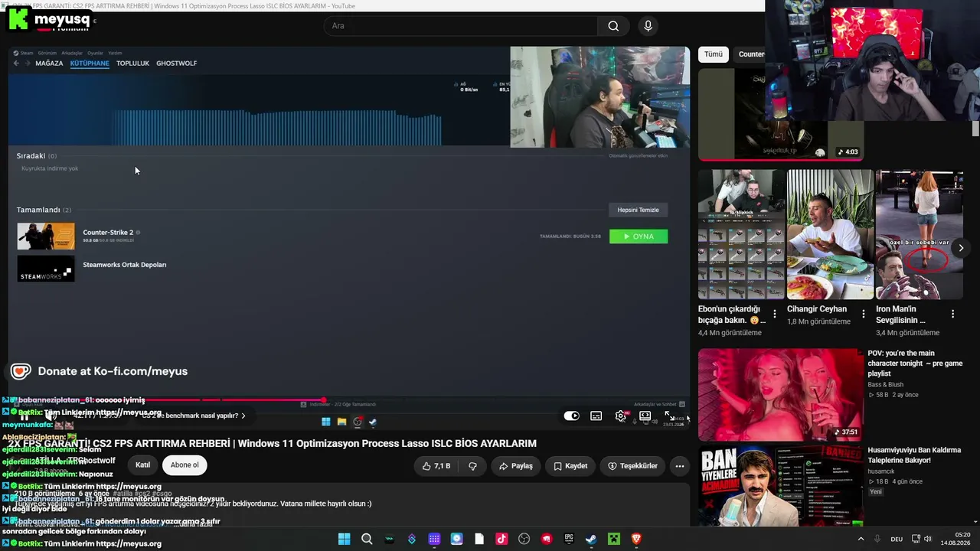The width and height of the screenshot is (980, 551).
Task: Turn on subtitles in the video player
Action: (x=596, y=416)
